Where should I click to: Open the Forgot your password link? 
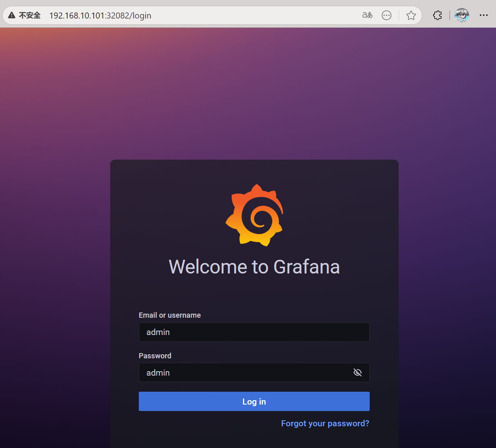tap(325, 423)
